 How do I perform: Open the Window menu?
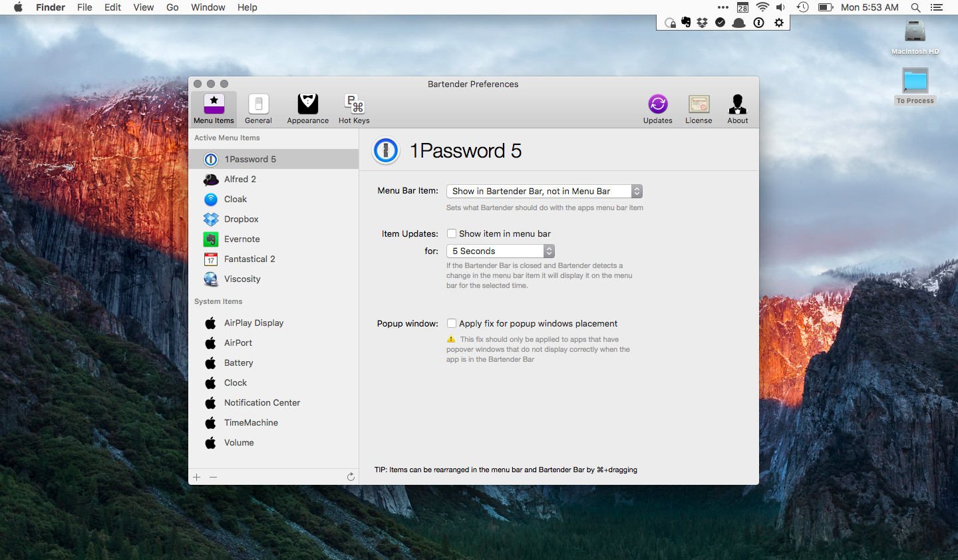click(208, 7)
